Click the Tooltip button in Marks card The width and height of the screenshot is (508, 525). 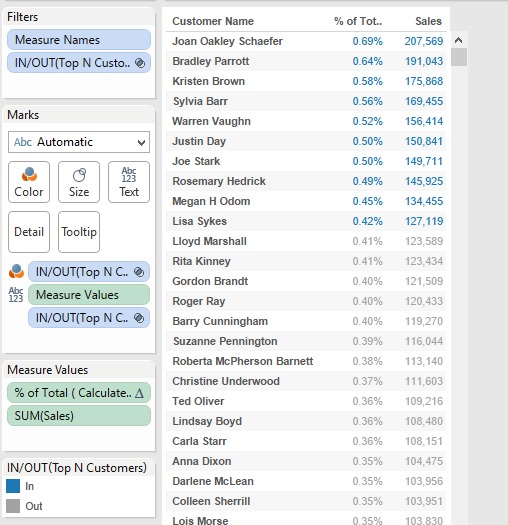[x=79, y=232]
